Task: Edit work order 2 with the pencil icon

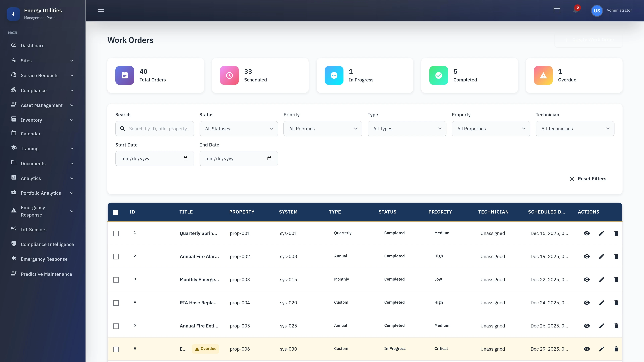Action: [x=602, y=256]
